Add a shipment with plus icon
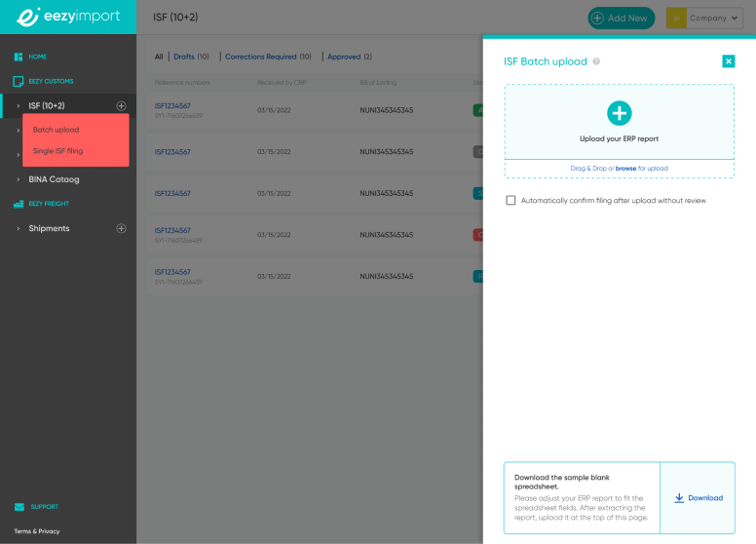 (121, 228)
